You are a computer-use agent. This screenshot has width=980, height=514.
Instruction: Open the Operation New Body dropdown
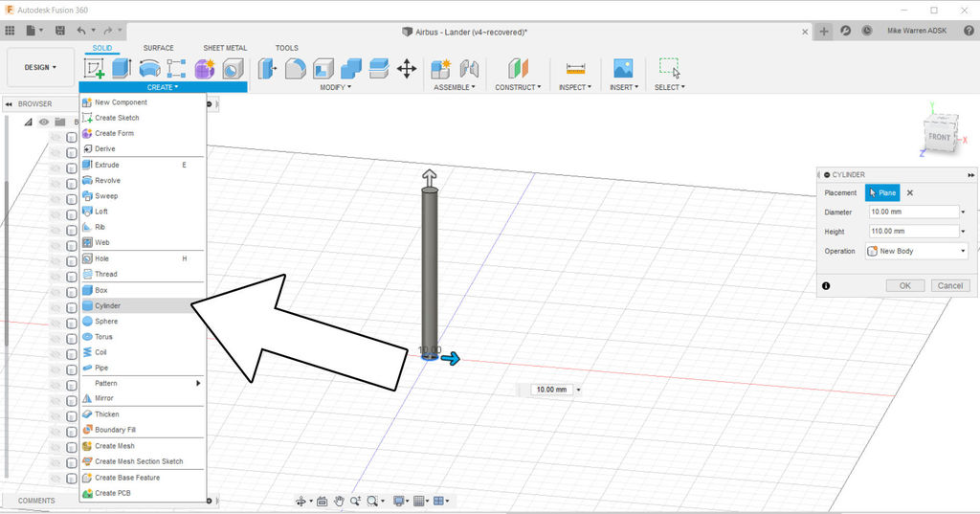(x=917, y=252)
